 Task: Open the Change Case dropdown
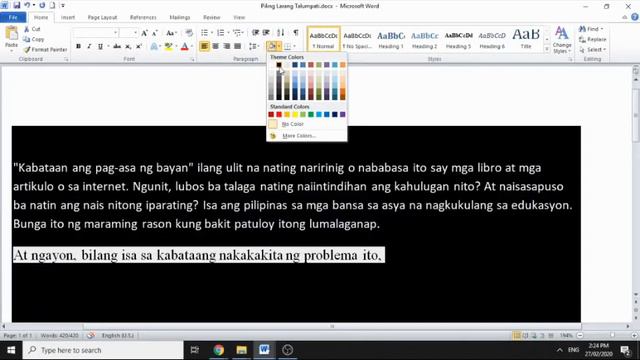click(171, 33)
